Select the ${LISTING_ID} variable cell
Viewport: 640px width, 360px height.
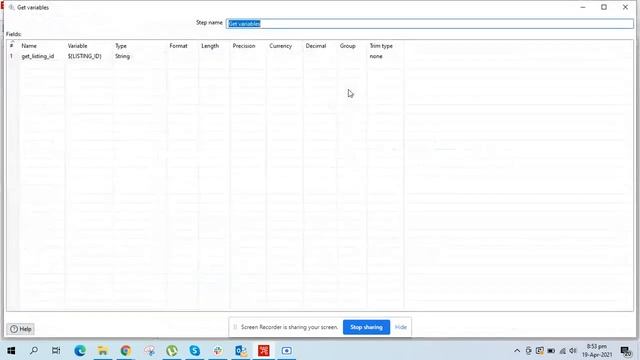pyautogui.click(x=84, y=56)
